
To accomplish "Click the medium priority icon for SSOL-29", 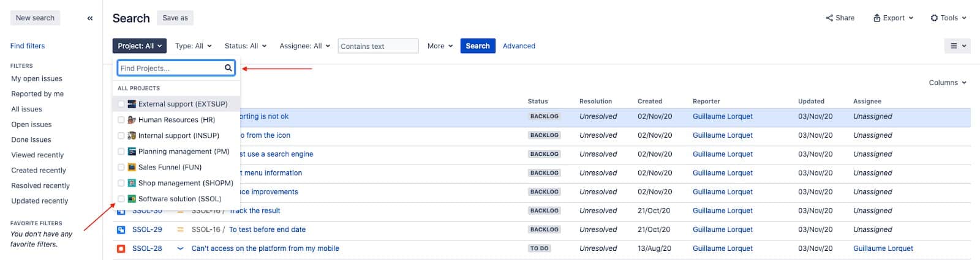I will coord(180,230).
